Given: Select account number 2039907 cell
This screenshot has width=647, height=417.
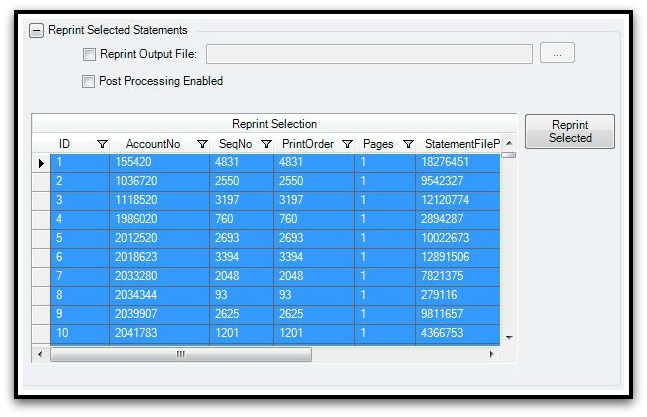Looking at the screenshot, I should 160,315.
